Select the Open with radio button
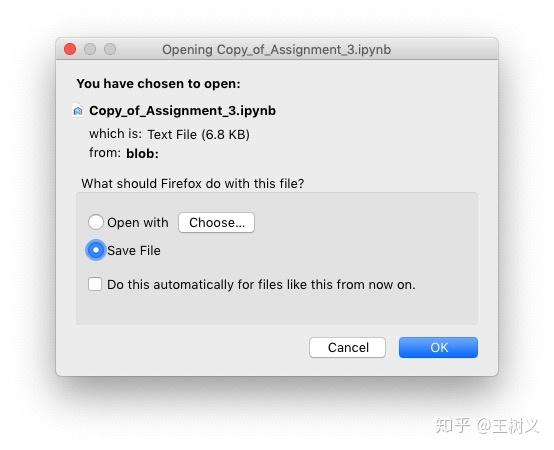Image resolution: width=554 pixels, height=450 pixels. tap(96, 222)
